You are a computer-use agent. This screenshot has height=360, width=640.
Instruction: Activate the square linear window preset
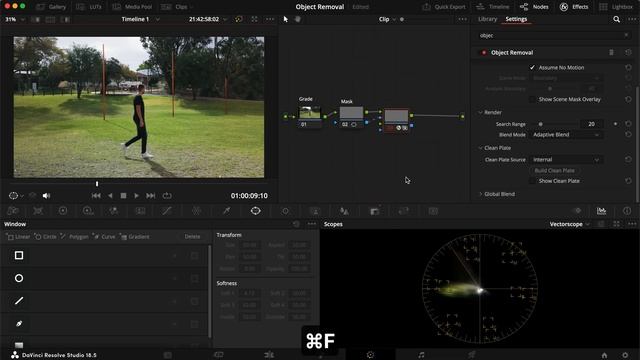click(x=19, y=256)
